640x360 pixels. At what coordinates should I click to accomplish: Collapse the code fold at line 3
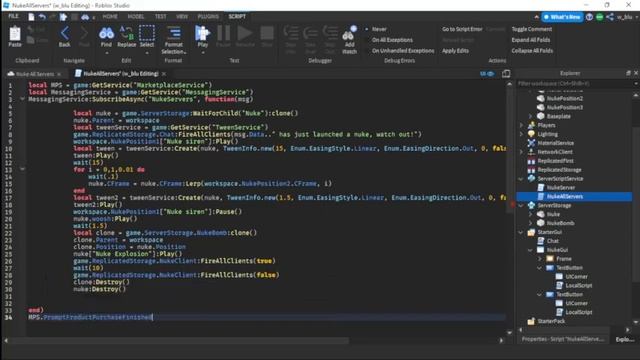[x=22, y=99]
